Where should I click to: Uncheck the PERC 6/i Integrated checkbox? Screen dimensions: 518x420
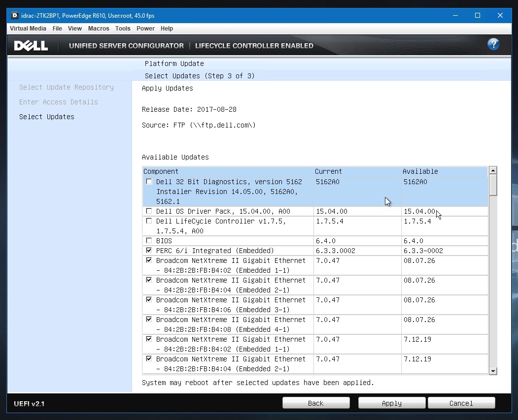click(x=149, y=251)
